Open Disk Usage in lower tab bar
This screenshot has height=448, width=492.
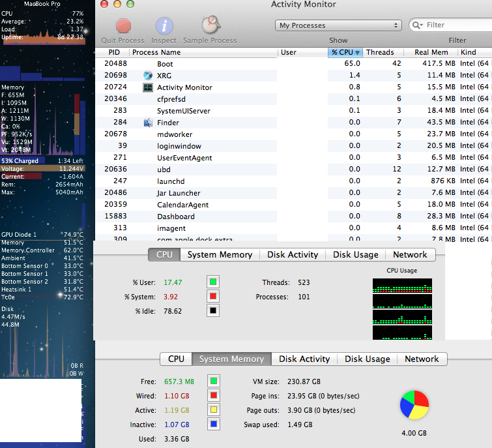[x=368, y=359]
